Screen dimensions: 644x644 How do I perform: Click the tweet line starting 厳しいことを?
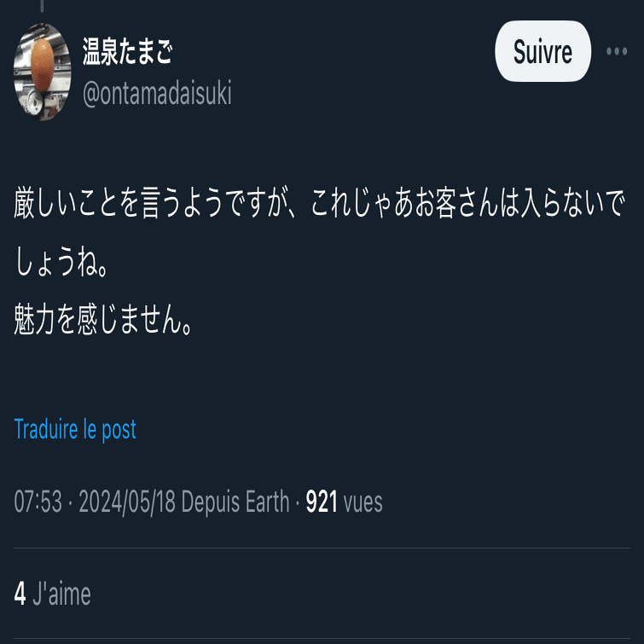319,203
